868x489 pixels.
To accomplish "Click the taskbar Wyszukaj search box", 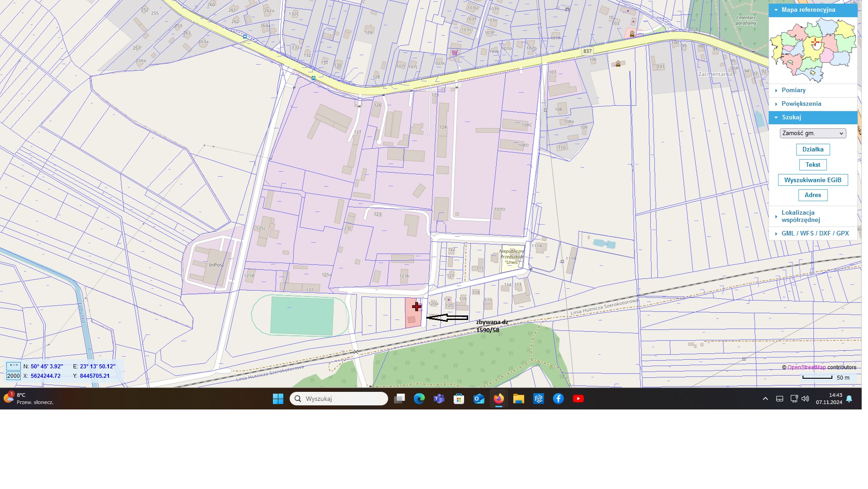I will click(339, 399).
